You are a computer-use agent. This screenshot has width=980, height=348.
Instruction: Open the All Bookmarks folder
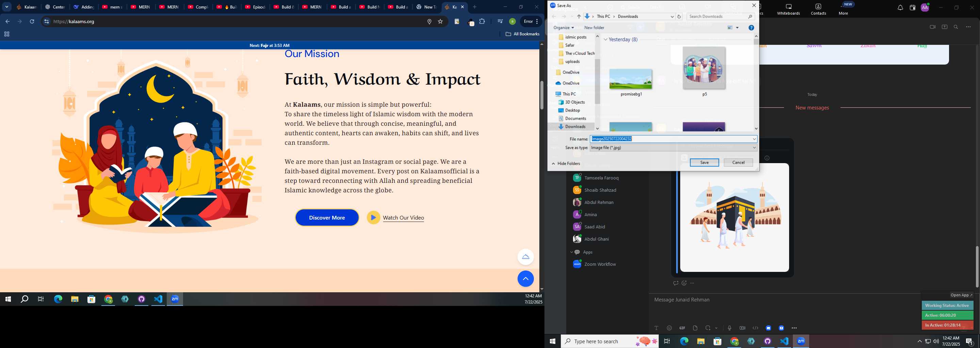point(522,34)
